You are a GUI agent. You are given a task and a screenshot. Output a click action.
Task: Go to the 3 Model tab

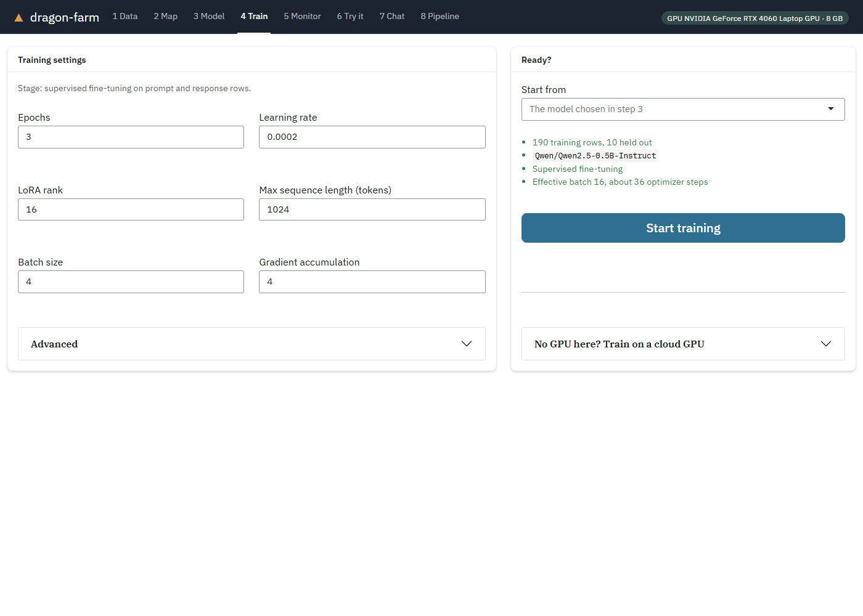point(209,17)
